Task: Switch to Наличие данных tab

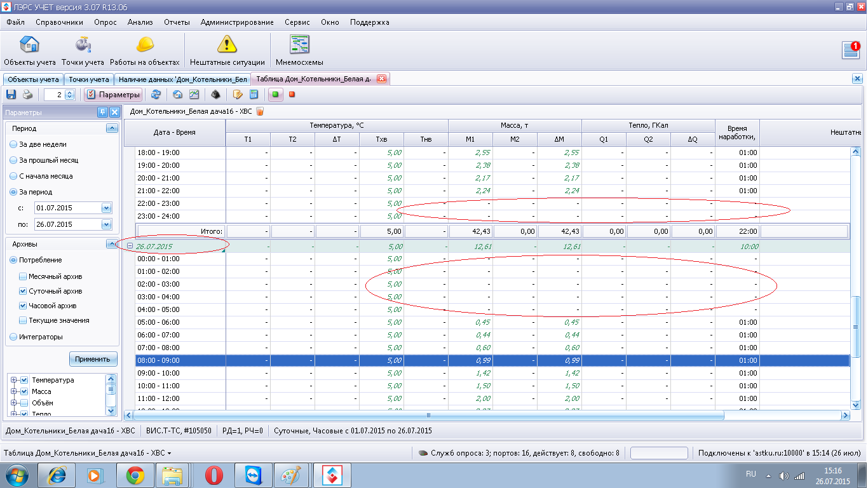Action: pyautogui.click(x=182, y=79)
